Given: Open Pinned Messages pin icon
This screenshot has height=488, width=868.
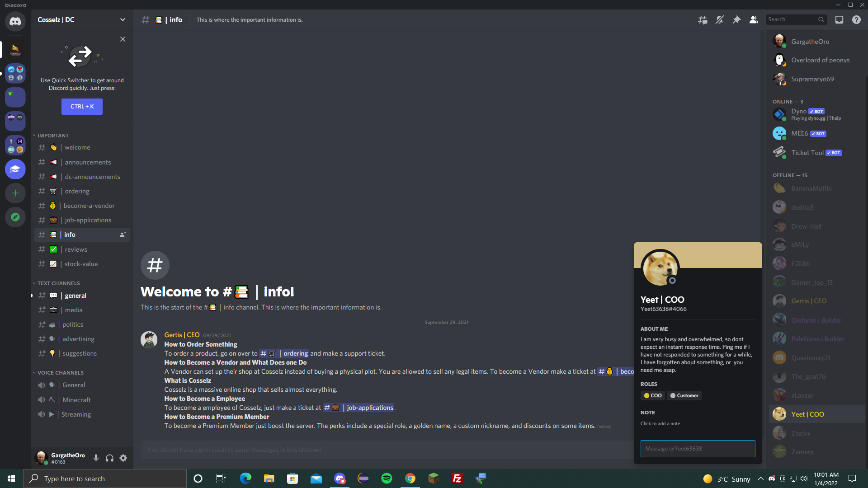Looking at the screenshot, I should coord(737,20).
